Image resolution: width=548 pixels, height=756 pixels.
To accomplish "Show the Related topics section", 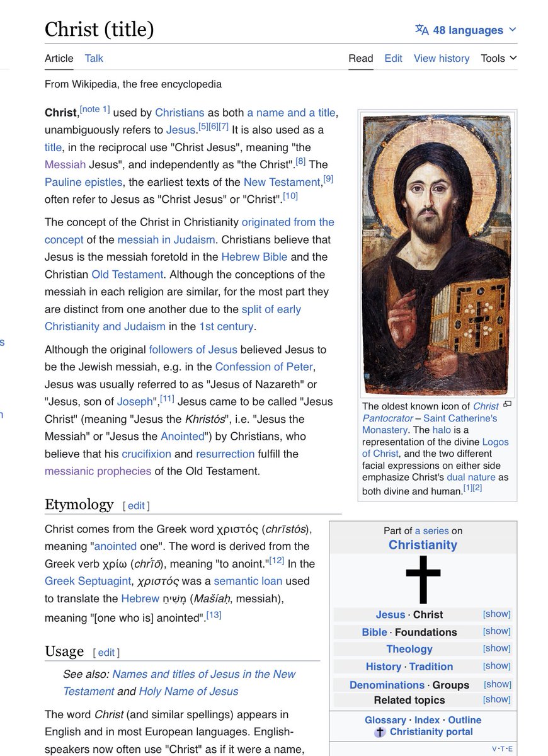I will coord(496,699).
